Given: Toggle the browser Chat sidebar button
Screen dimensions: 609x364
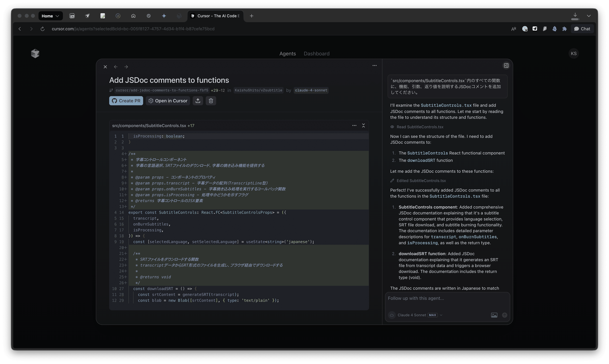Looking at the screenshot, I should click(582, 29).
